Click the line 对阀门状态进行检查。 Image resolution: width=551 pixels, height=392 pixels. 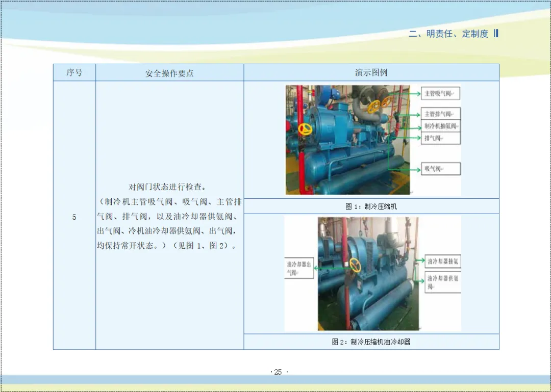(168, 187)
